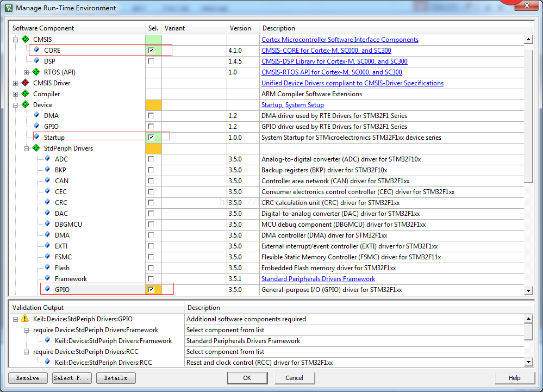Click the Resolve button
Viewport: 543px width, 392px height.
[x=28, y=378]
